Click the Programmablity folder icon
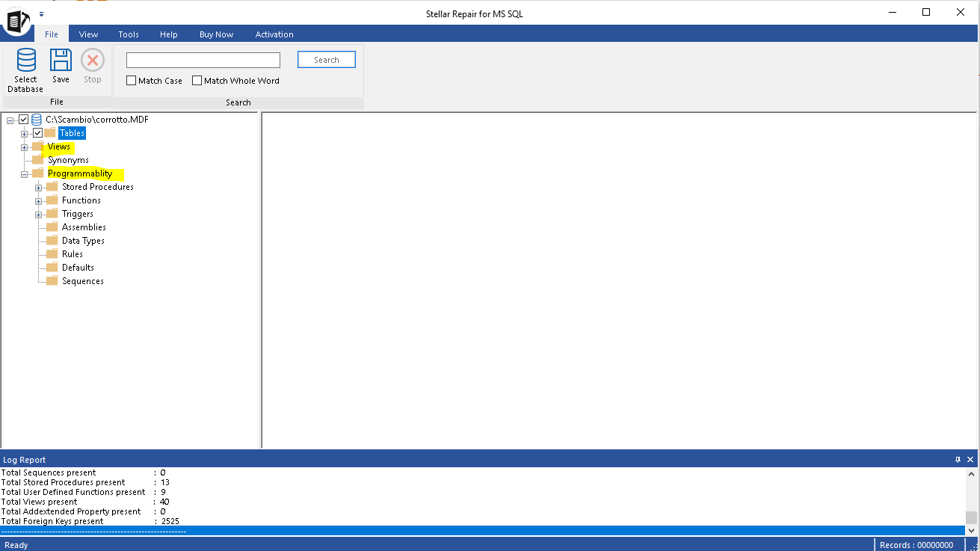The image size is (980, 551). coord(37,173)
